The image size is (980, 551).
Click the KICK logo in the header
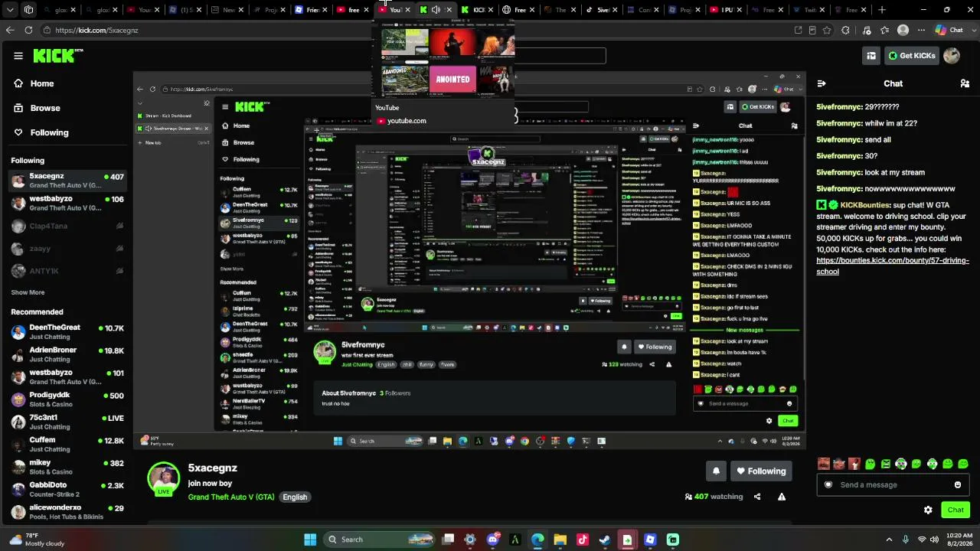pos(58,55)
